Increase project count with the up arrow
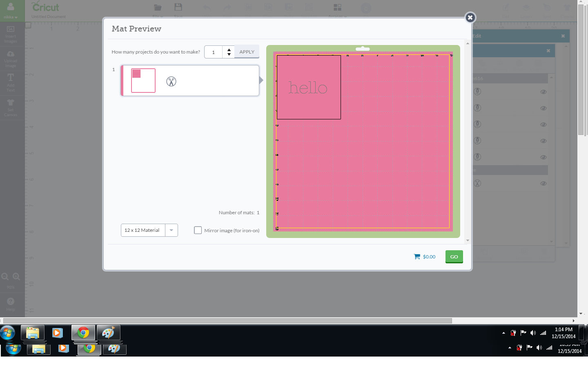Viewport: 588px width, 368px height. (x=229, y=49)
